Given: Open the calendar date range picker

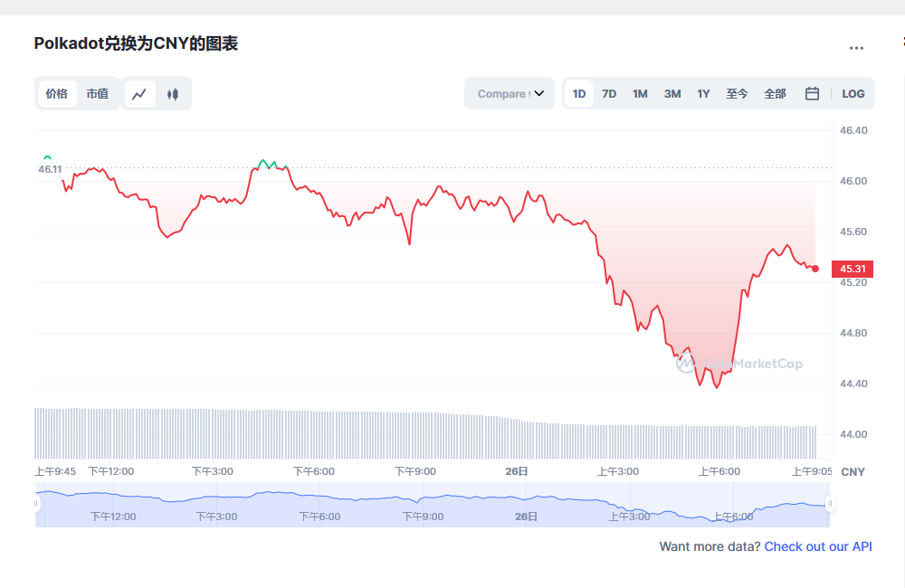Looking at the screenshot, I should (812, 93).
